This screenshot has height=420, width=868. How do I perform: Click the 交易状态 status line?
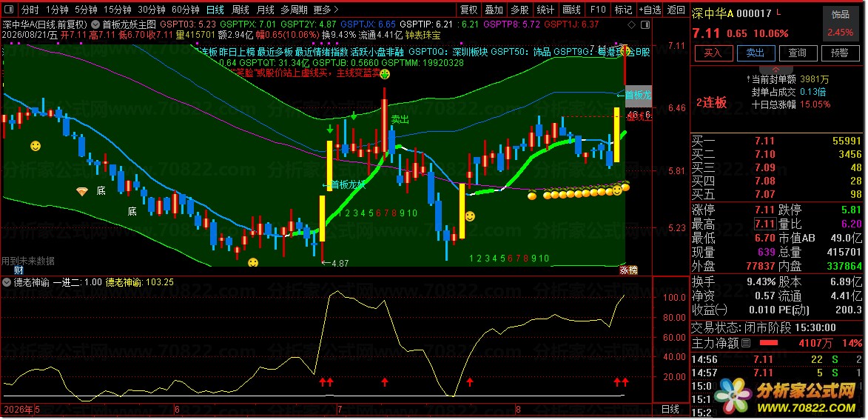764,327
